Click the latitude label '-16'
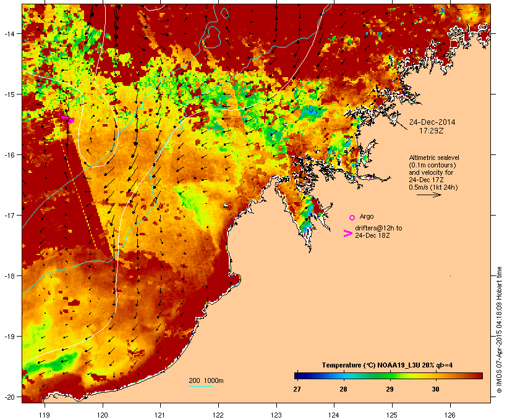Screen dimensions: 507x420 coord(9,155)
